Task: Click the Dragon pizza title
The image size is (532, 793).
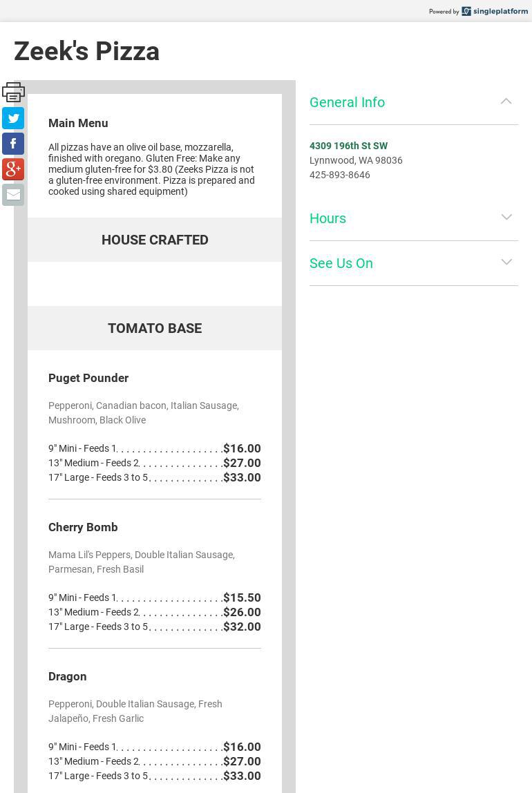Action: 68,676
